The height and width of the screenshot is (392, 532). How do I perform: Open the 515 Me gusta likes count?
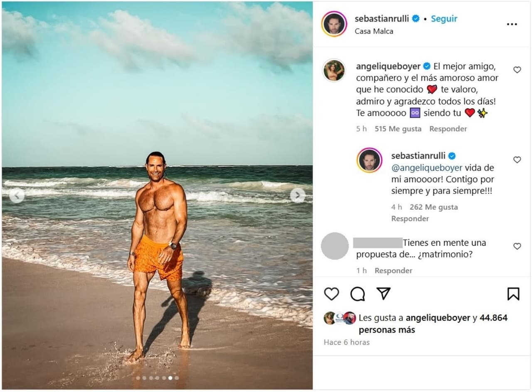[x=398, y=129]
